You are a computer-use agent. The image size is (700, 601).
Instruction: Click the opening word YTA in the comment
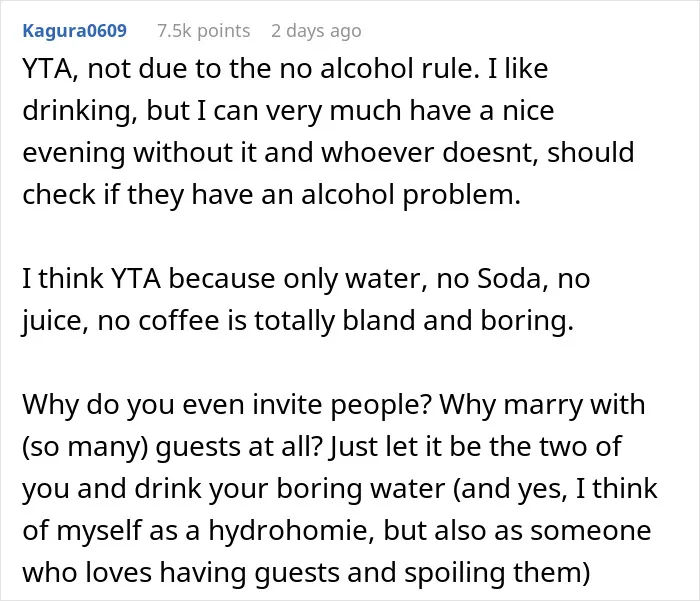48,69
